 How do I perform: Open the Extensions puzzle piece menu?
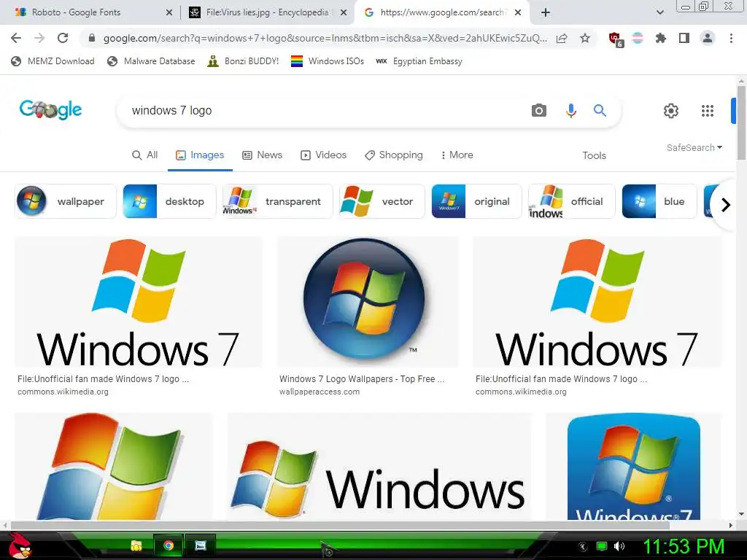660,38
